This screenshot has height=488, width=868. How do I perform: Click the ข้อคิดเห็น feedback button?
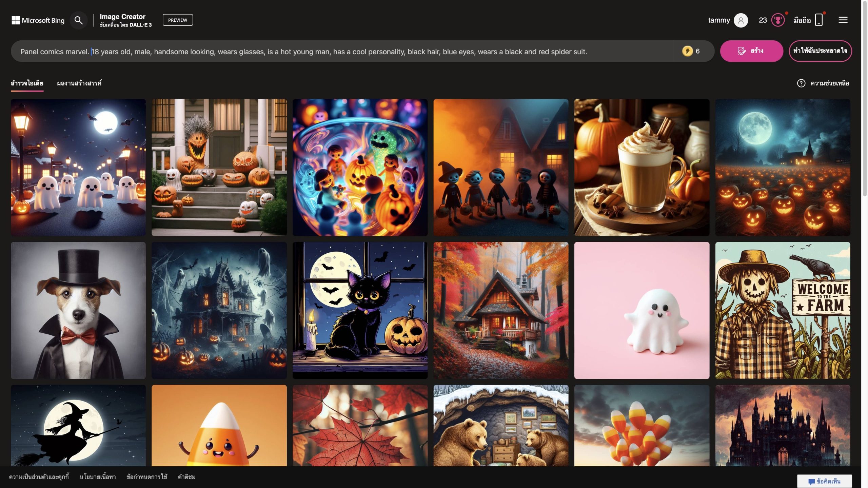click(x=824, y=481)
